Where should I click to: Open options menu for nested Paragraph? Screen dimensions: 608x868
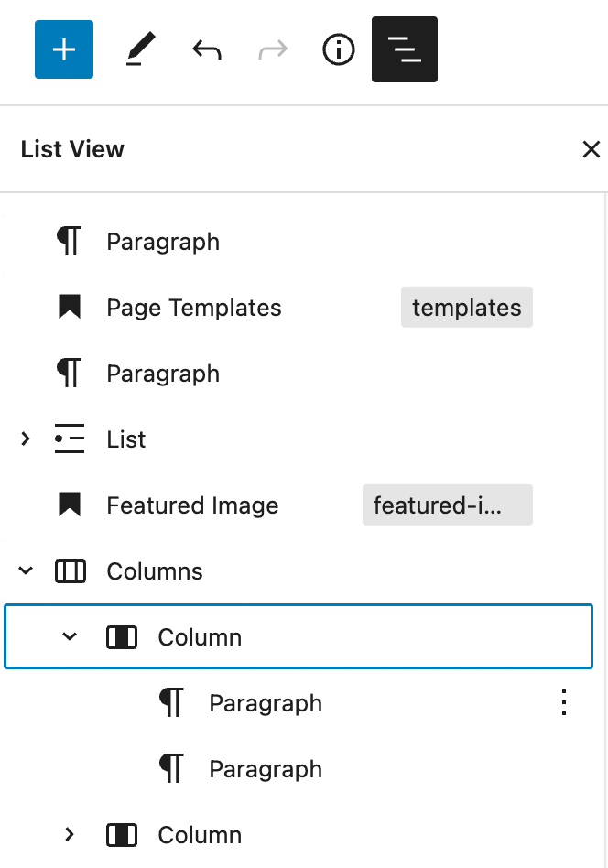[564, 702]
